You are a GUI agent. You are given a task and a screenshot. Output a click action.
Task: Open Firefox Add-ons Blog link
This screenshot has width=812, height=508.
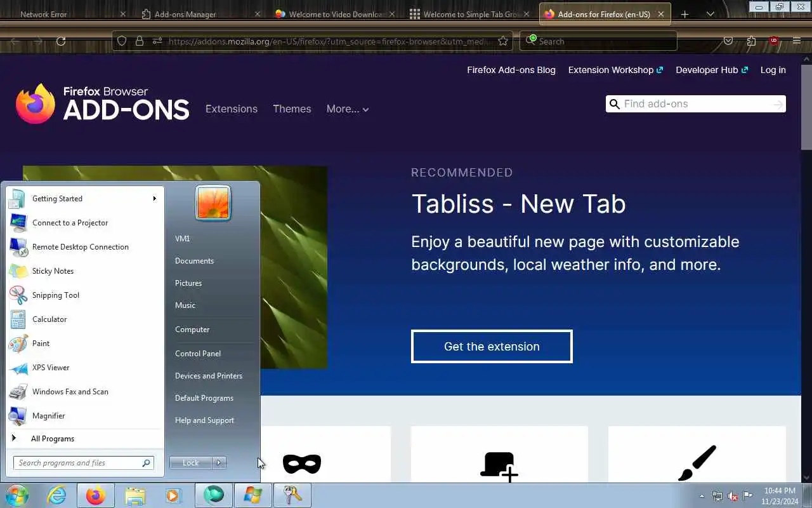(511, 70)
